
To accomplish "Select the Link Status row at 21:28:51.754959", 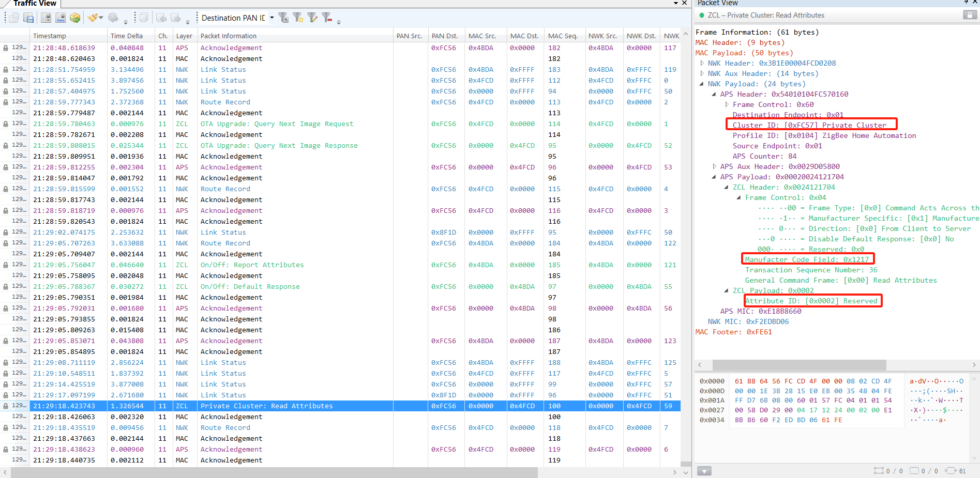I will click(x=340, y=70).
